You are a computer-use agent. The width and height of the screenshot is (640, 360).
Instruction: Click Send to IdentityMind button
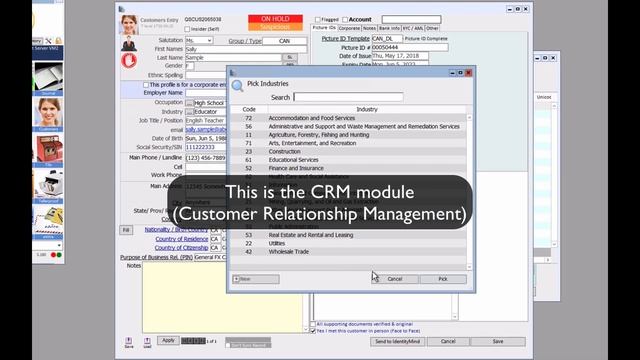point(398,341)
